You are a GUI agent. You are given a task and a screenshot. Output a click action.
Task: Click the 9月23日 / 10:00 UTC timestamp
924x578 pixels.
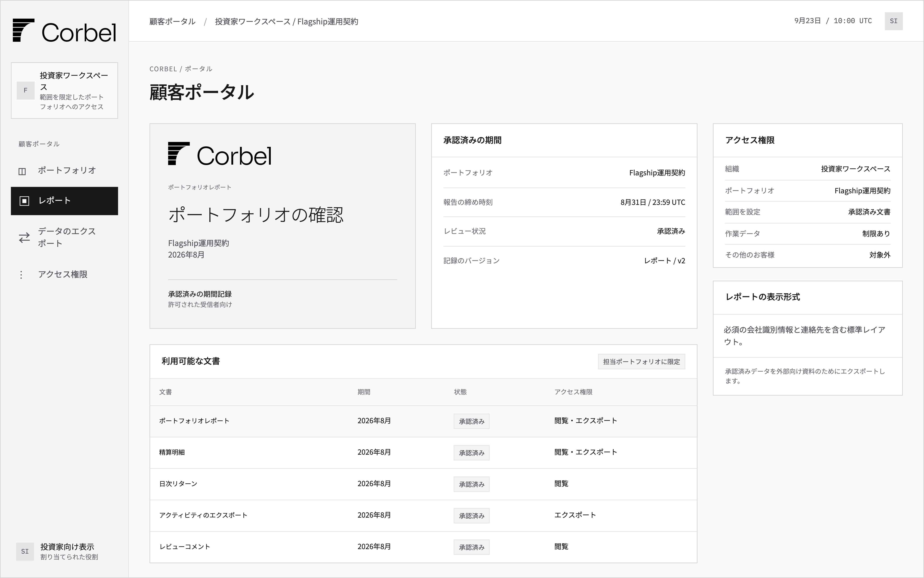click(x=833, y=21)
